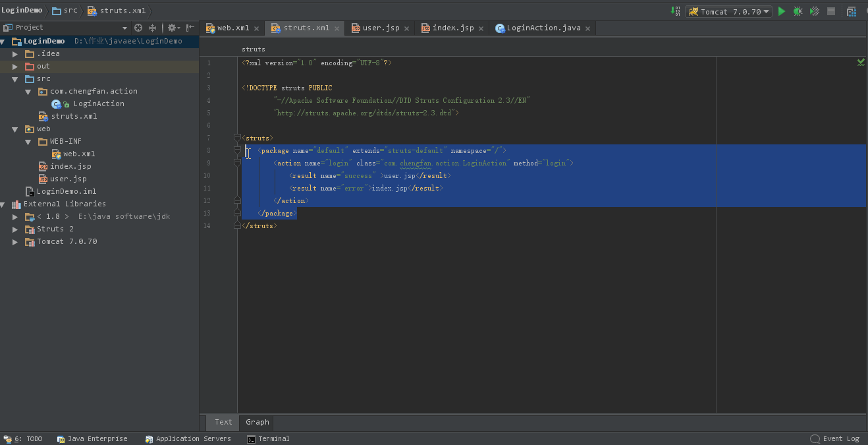Select opened file with locate icon

pyautogui.click(x=137, y=27)
